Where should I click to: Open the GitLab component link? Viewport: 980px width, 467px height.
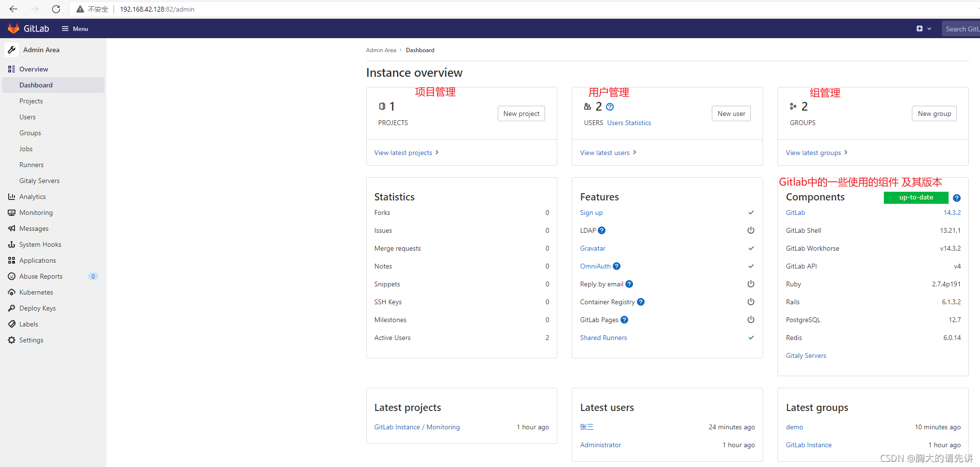click(795, 212)
